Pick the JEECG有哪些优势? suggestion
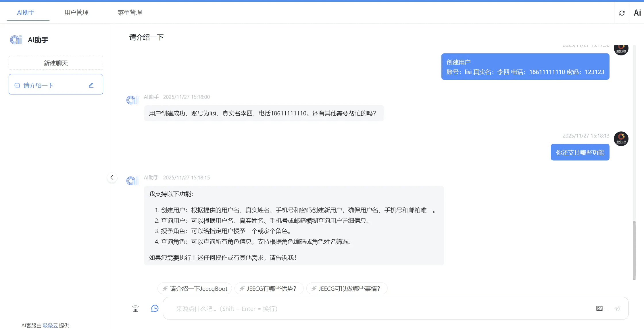This screenshot has width=644, height=329. click(x=269, y=289)
